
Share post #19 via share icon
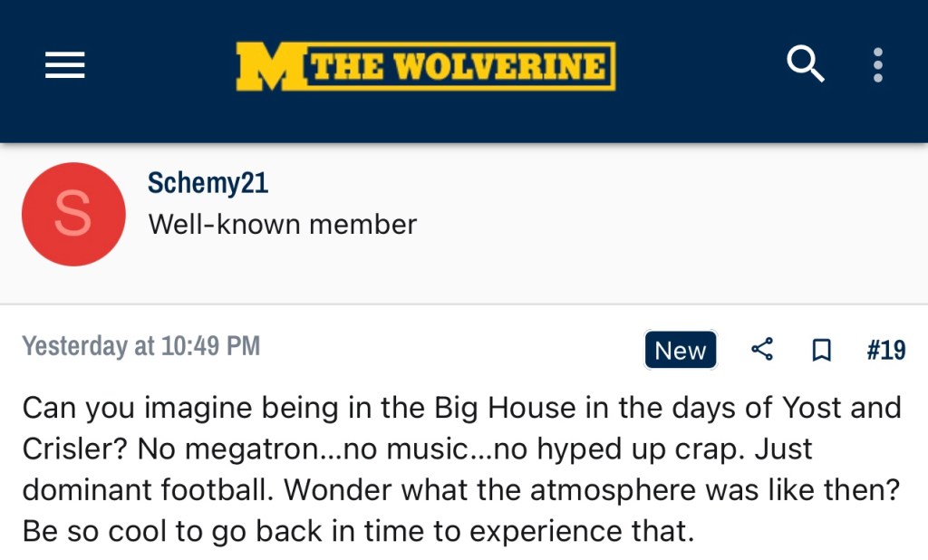click(x=762, y=350)
